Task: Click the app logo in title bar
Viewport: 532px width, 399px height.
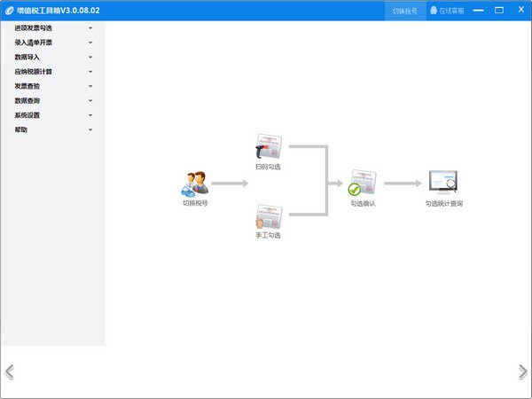Action: (x=9, y=11)
